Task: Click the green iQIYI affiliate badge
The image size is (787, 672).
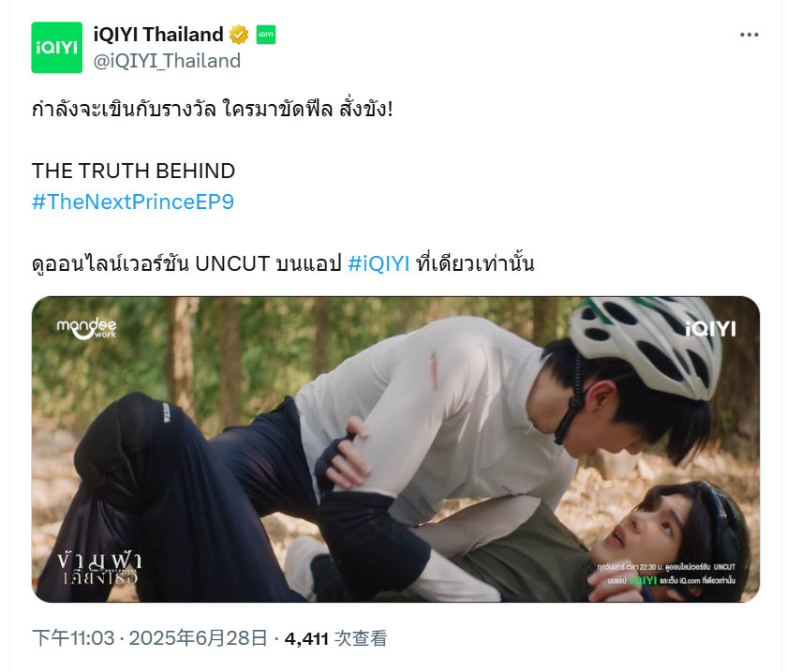Action: click(266, 35)
